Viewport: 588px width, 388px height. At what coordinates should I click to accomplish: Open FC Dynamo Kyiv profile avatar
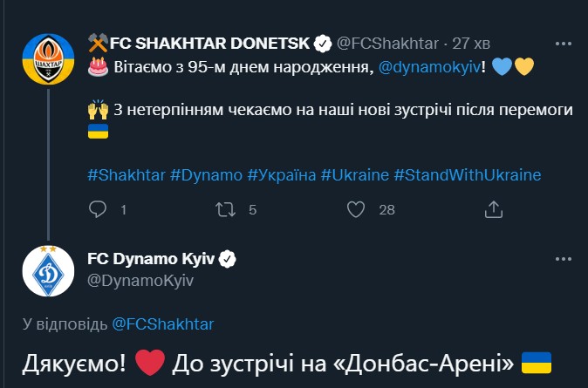(x=48, y=271)
